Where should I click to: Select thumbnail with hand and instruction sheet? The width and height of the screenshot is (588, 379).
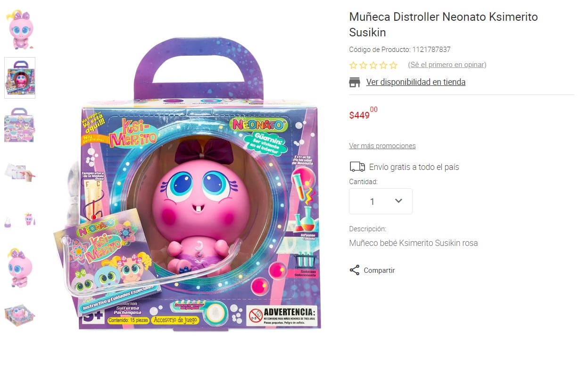20,172
